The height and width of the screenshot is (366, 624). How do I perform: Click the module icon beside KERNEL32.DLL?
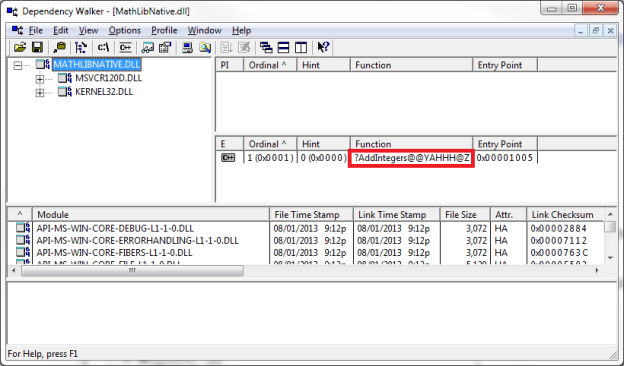65,92
